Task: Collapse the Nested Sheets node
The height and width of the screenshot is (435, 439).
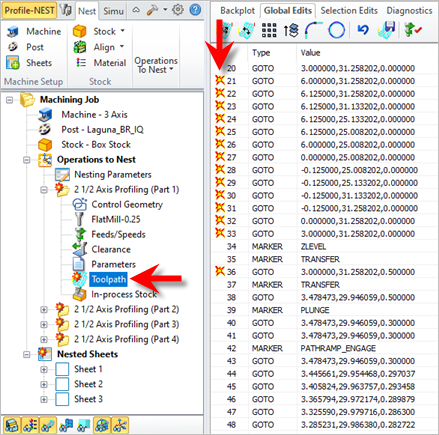Action: click(27, 355)
